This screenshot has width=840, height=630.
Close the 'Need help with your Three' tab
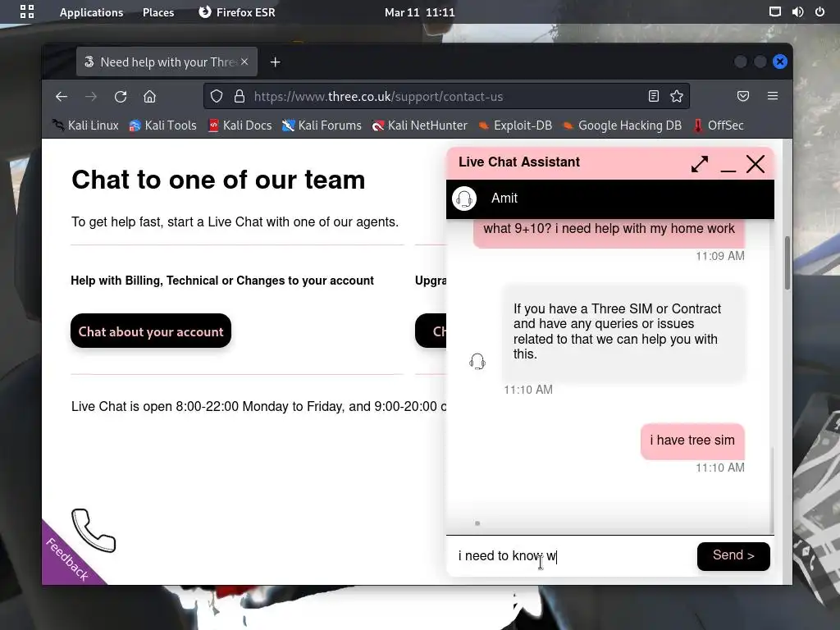click(244, 62)
